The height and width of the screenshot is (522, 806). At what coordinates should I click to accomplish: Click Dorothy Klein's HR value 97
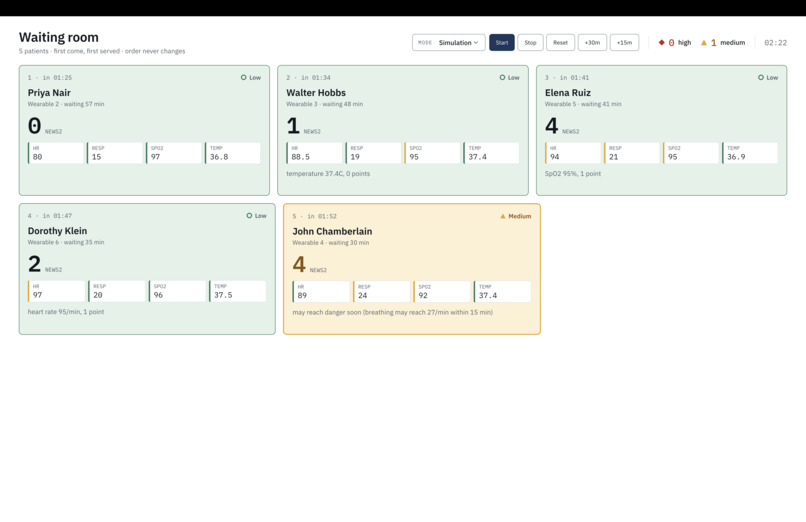pos(38,295)
